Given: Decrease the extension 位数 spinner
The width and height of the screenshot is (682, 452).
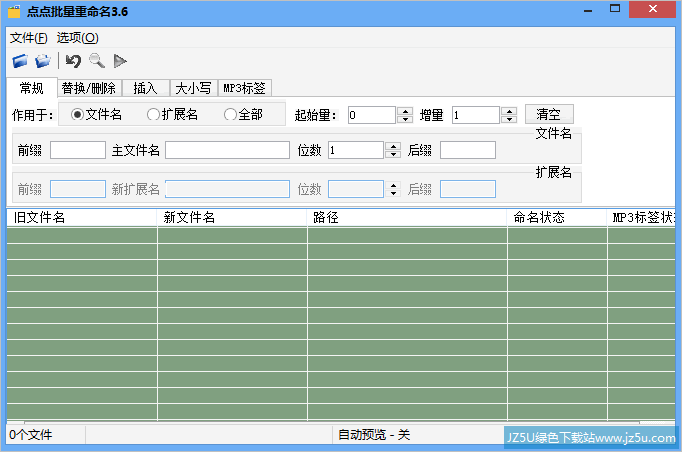Looking at the screenshot, I should click(393, 193).
